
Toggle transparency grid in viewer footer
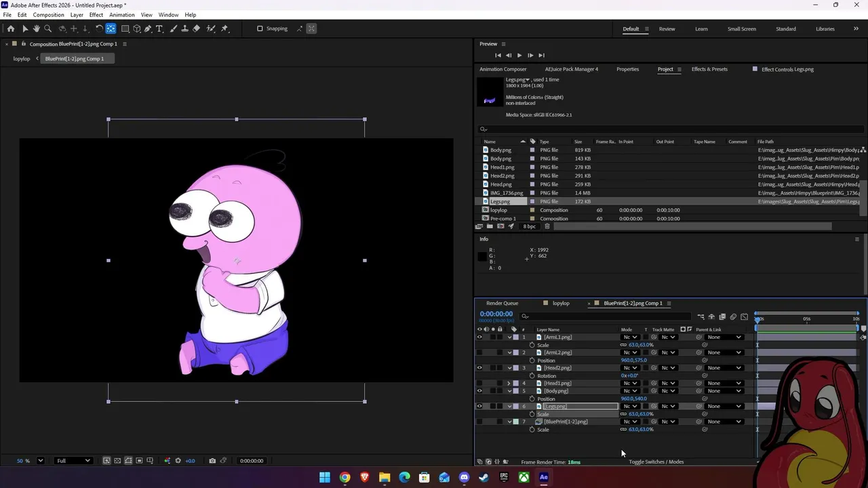pos(117,461)
